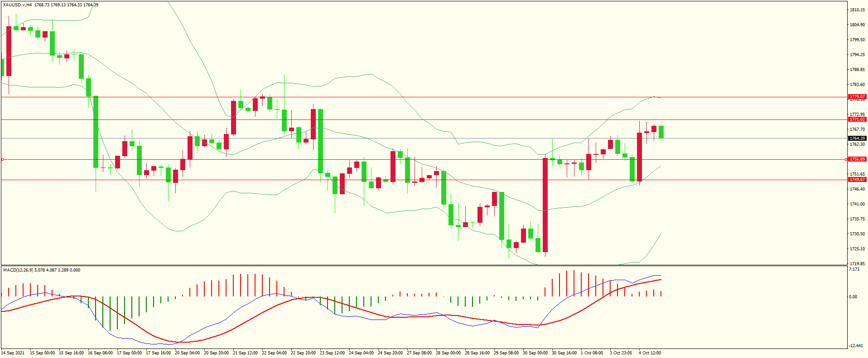Viewport: 868px width, 358px height.
Task: Click the 22 Sep 20:00 time label
Action: [x=303, y=353]
